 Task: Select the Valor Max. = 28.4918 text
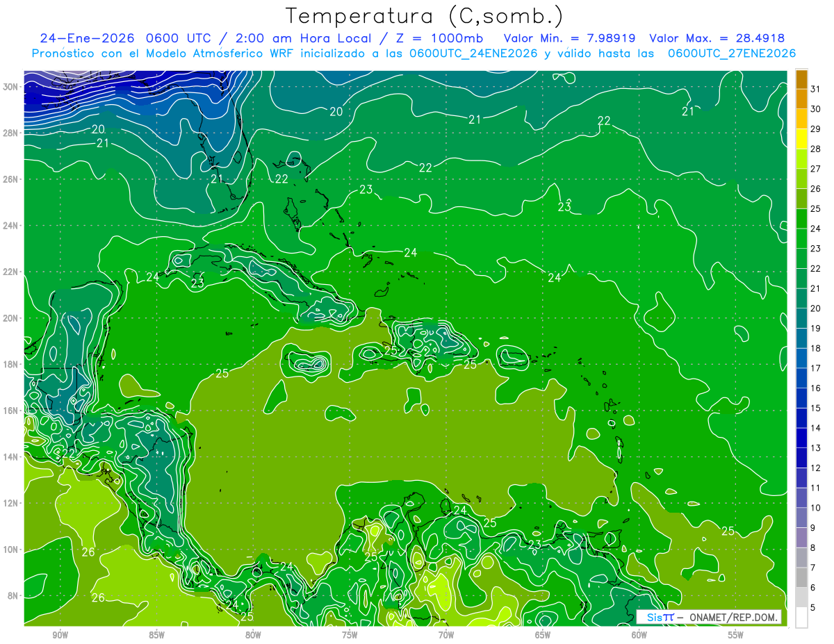(717, 38)
